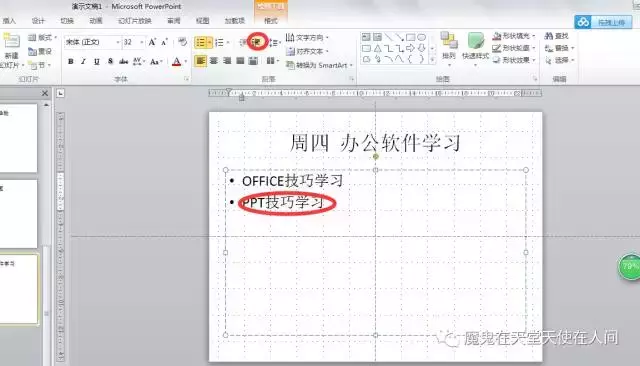Click the slide title 周四 办公软件学习
Screen dimensions: 640x366
pyautogui.click(x=376, y=143)
